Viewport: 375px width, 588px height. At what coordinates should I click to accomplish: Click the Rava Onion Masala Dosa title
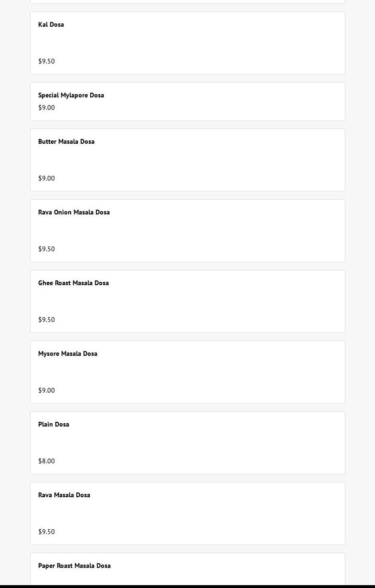74,213
